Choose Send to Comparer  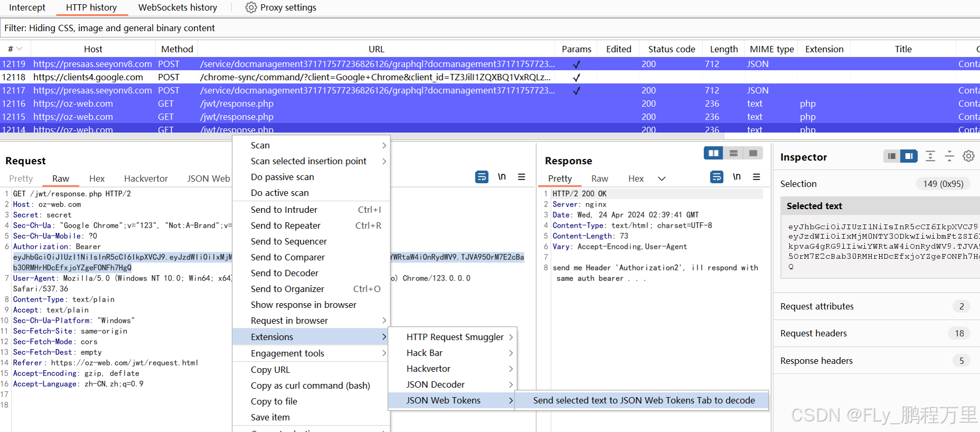coord(311,257)
